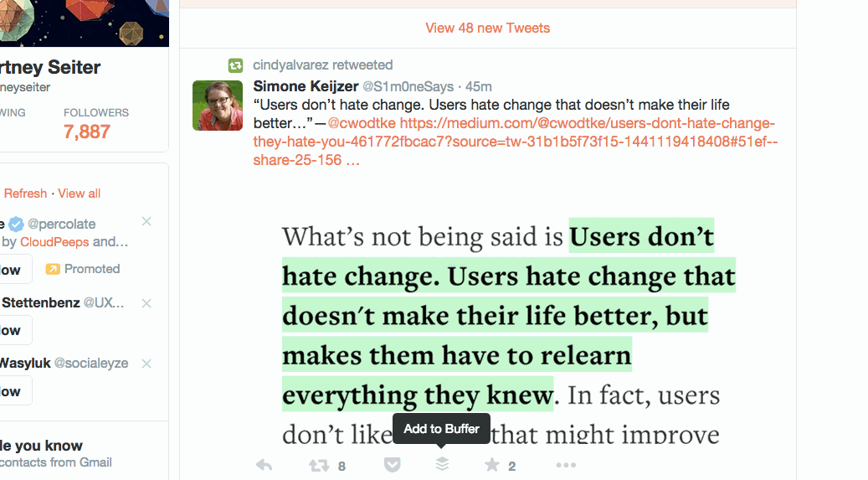Image resolution: width=868 pixels, height=480 pixels.
Task: Click the Promoted arrow badge icon
Action: 53,270
